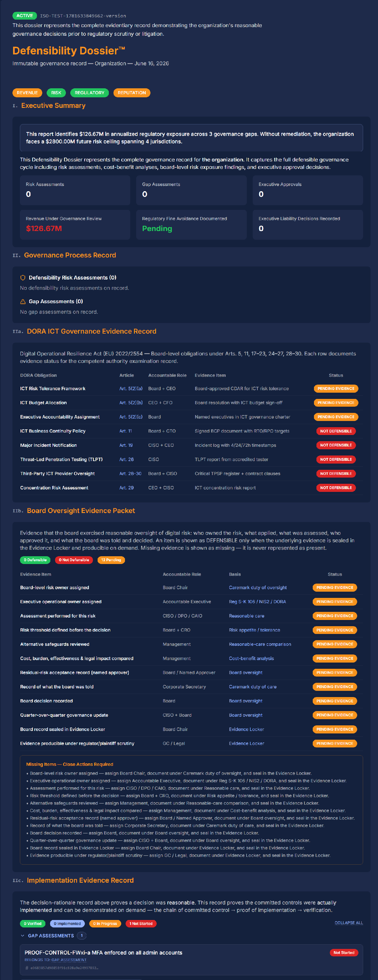Click the ISO-TEST-1781633849662-version identifier
The width and height of the screenshot is (378, 980).
coord(83,16)
